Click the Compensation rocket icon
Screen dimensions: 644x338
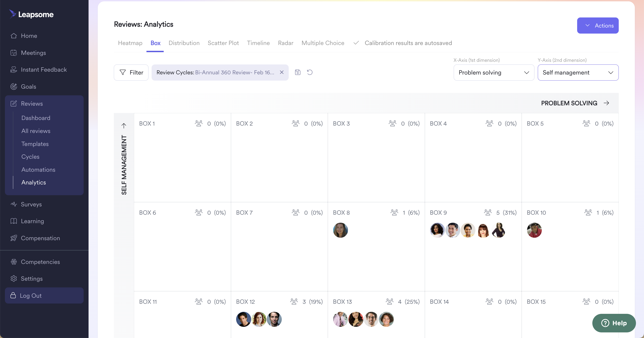(x=14, y=238)
